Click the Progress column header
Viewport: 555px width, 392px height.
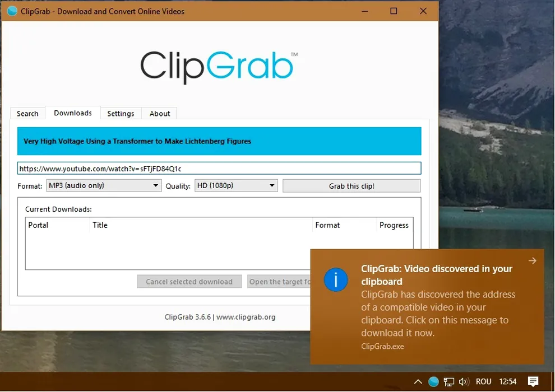[394, 225]
